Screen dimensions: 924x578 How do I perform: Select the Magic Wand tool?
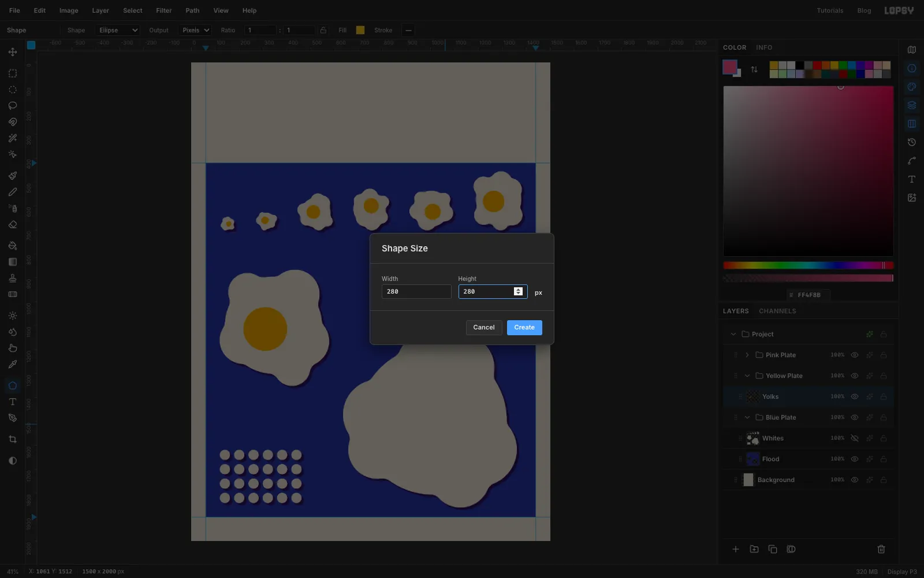point(13,138)
